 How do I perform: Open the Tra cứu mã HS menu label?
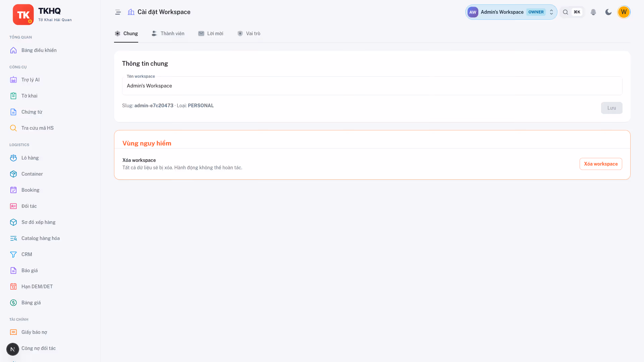coord(38,128)
